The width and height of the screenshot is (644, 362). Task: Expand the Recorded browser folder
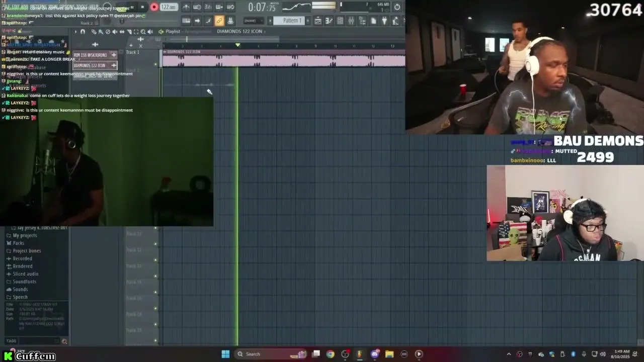click(22, 258)
